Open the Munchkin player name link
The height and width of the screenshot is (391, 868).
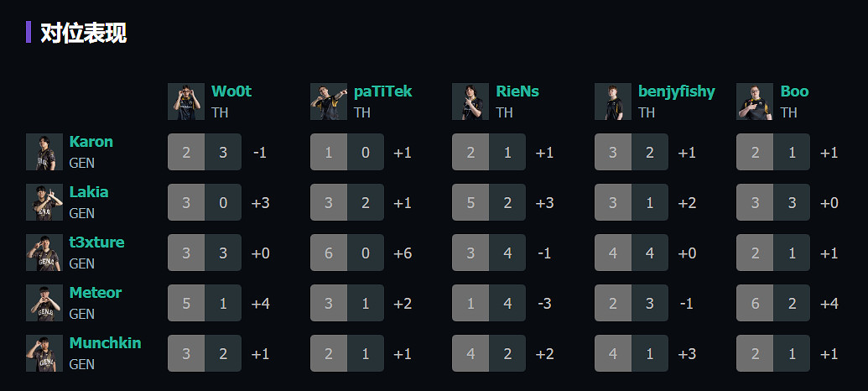click(105, 343)
